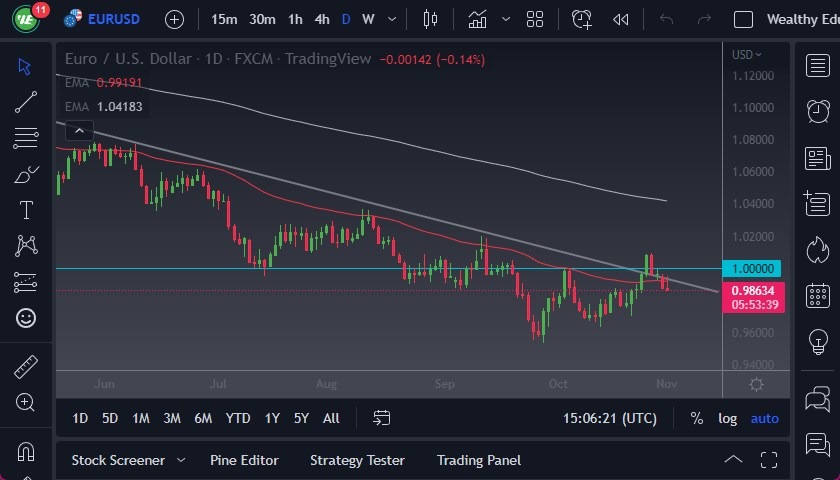This screenshot has width=840, height=480.
Task: Toggle the percent scale option
Action: pos(696,418)
